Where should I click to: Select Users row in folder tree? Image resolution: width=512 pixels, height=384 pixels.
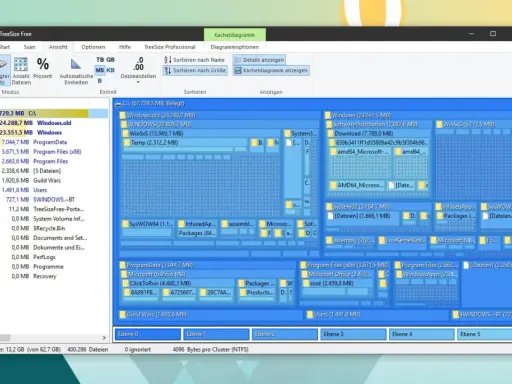click(54, 190)
